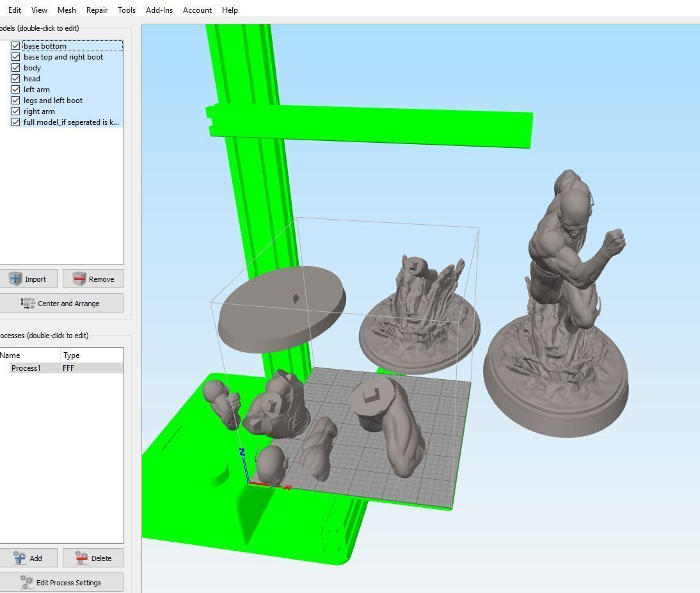Select the right arm list entry
This screenshot has width=700, height=593.
(39, 111)
